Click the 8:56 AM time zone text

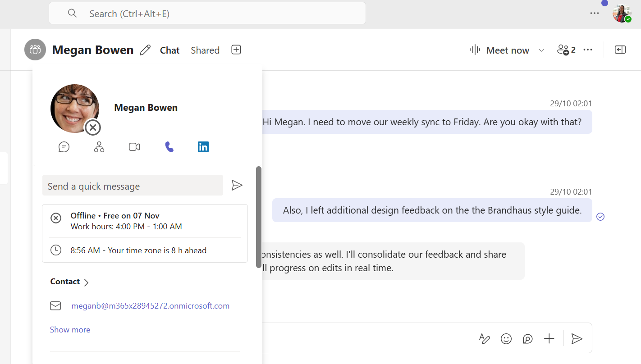138,250
